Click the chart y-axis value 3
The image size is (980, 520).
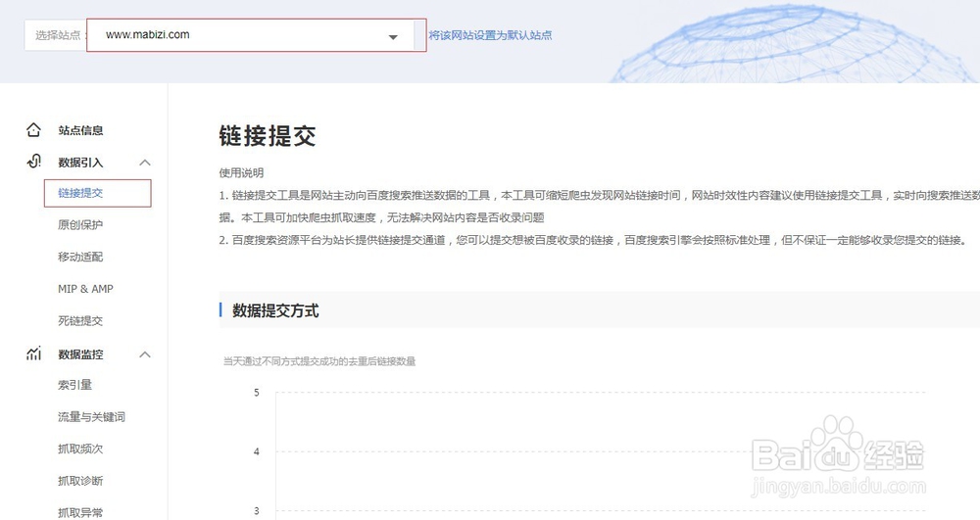click(257, 510)
